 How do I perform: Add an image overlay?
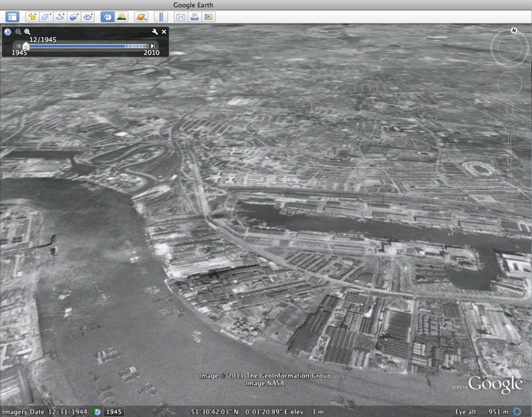(74, 17)
